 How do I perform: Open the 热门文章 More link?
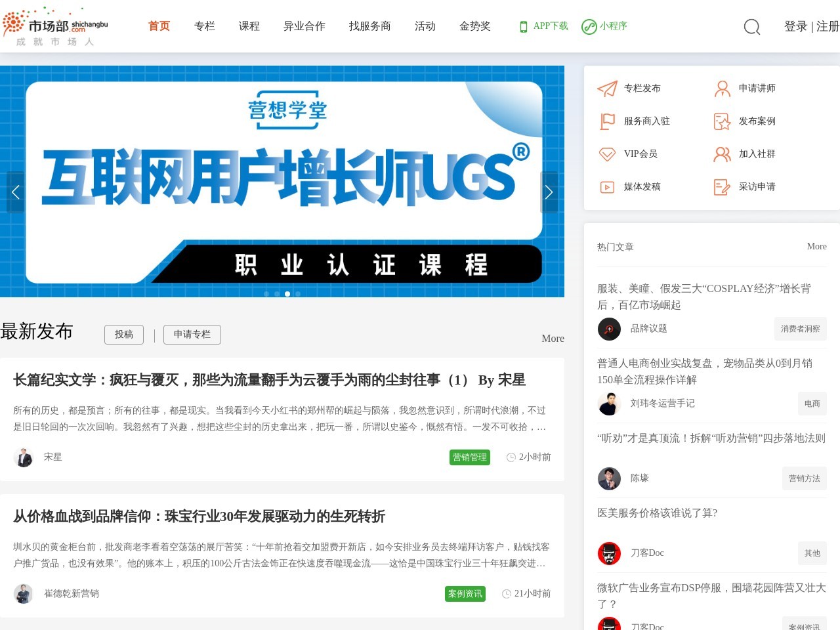tap(817, 247)
